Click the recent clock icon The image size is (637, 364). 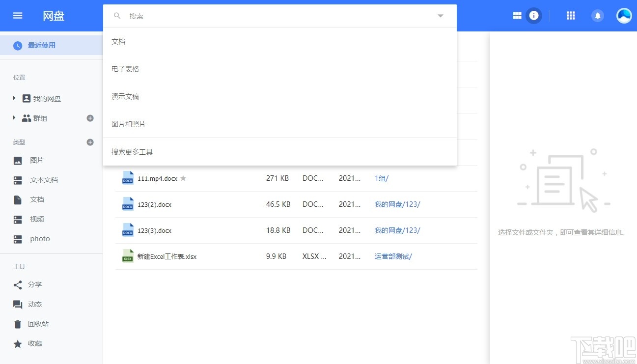(18, 46)
